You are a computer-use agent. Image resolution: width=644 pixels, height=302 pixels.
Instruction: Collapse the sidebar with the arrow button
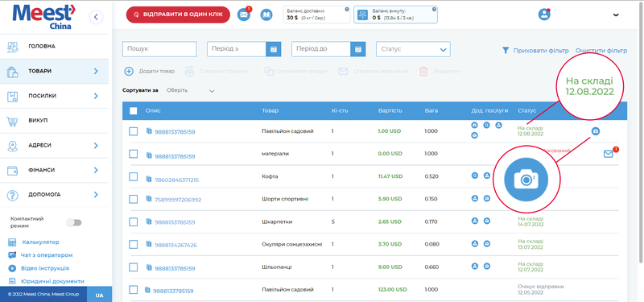pyautogui.click(x=96, y=17)
